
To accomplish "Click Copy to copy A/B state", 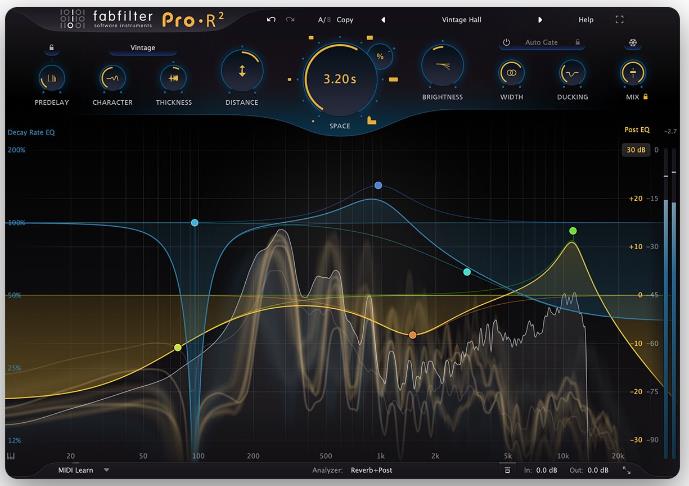I will pyautogui.click(x=345, y=20).
